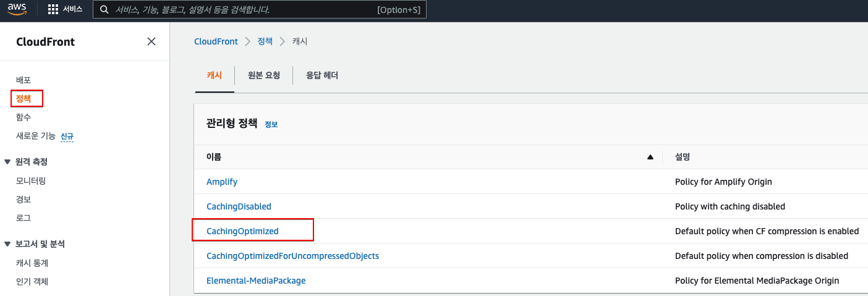Click the 이름 column header

tap(214, 157)
